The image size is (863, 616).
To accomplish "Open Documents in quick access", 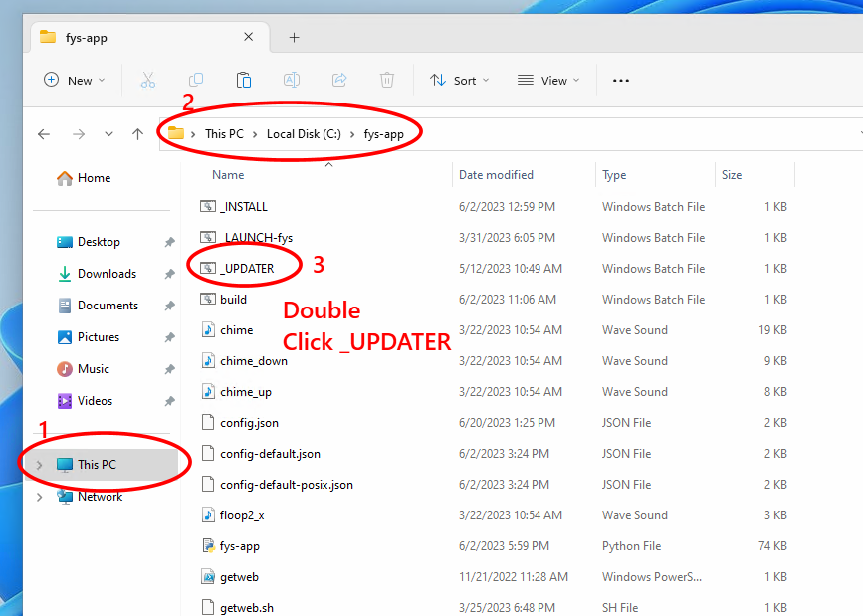I will [x=98, y=306].
